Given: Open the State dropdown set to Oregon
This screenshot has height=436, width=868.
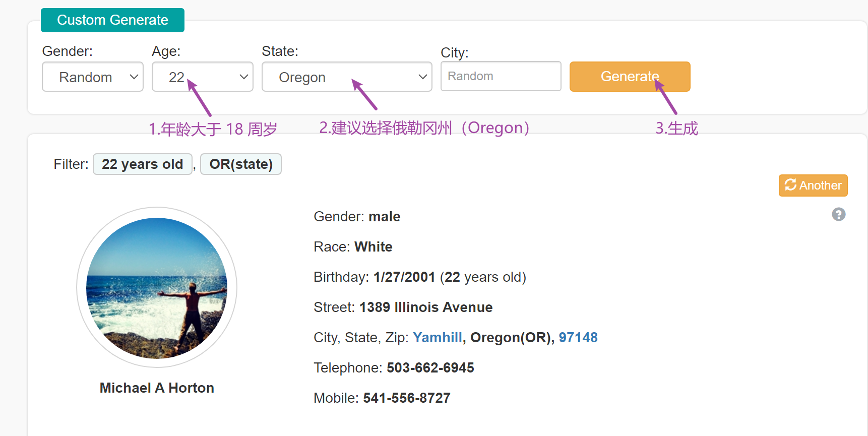Looking at the screenshot, I should coord(346,77).
